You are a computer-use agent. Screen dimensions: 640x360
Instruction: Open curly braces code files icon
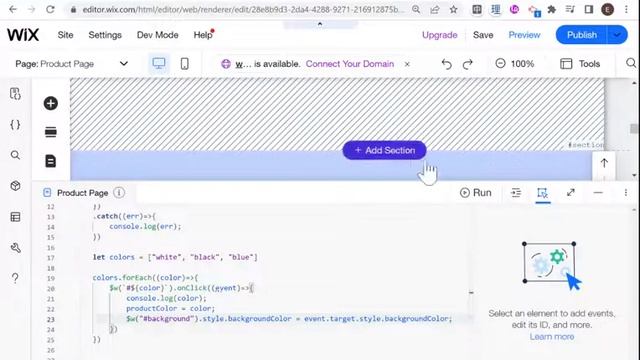pos(15,124)
